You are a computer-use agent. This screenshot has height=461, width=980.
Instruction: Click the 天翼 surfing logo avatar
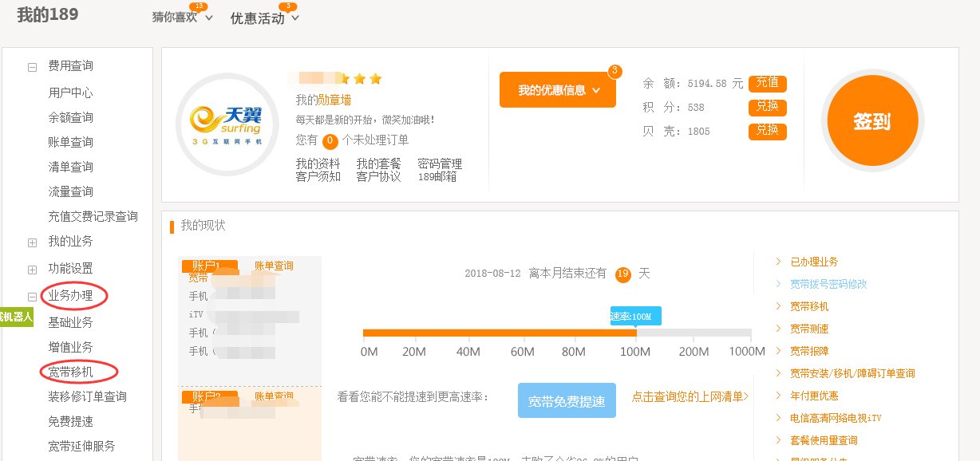[223, 122]
